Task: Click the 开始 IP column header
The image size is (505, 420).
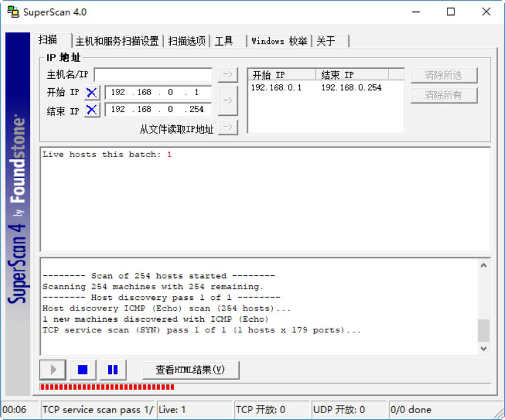Action: point(282,74)
